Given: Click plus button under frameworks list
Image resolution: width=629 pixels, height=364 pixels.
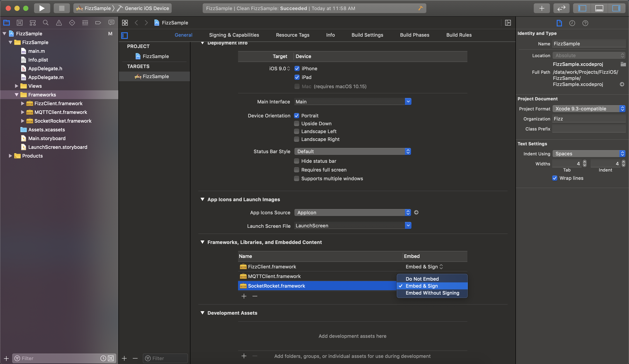Looking at the screenshot, I should pyautogui.click(x=244, y=296).
